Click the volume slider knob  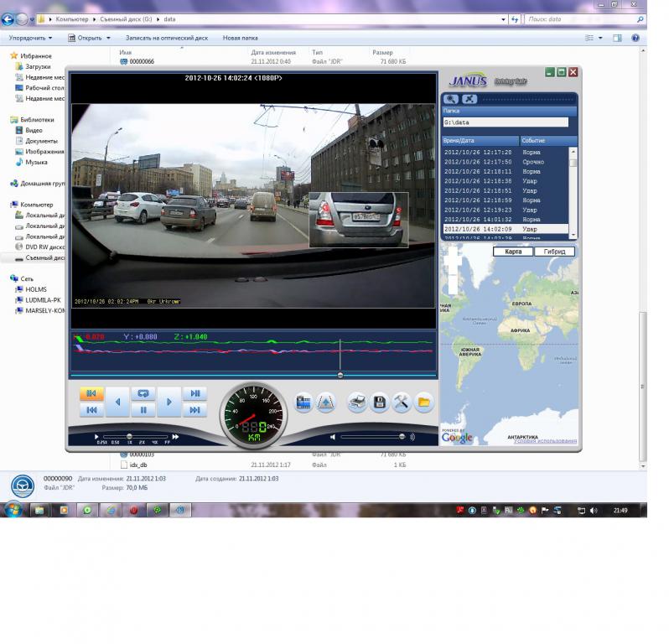[402, 437]
